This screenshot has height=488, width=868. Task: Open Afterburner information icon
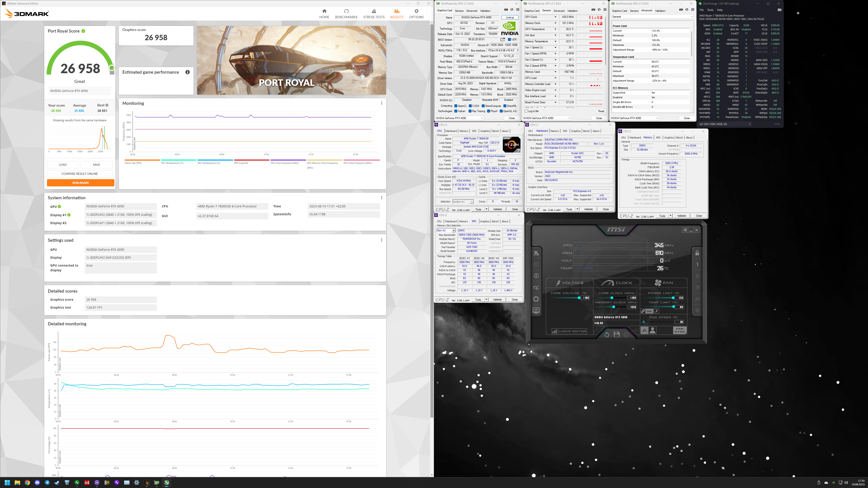pyautogui.click(x=536, y=276)
